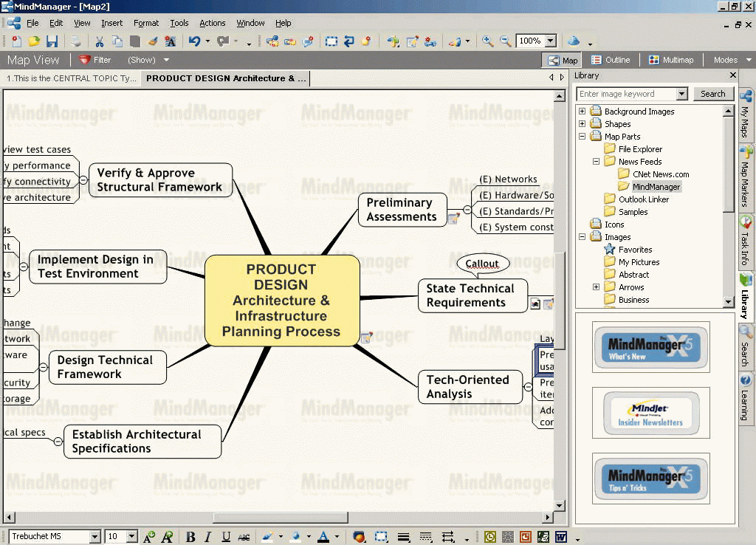
Task: Collapse Implement Design in Test Environment subtopics
Action: (x=23, y=267)
